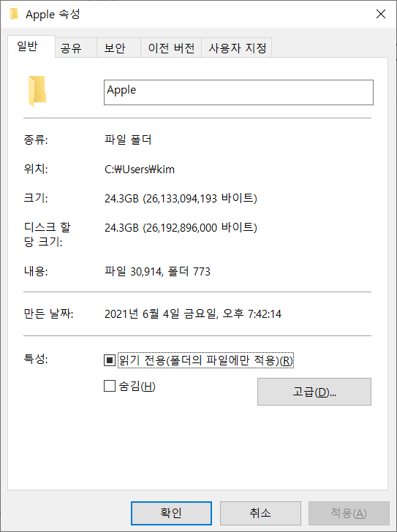The height and width of the screenshot is (532, 397).
Task: Click the 디스크 할당 크기: label
Action: pos(47,234)
